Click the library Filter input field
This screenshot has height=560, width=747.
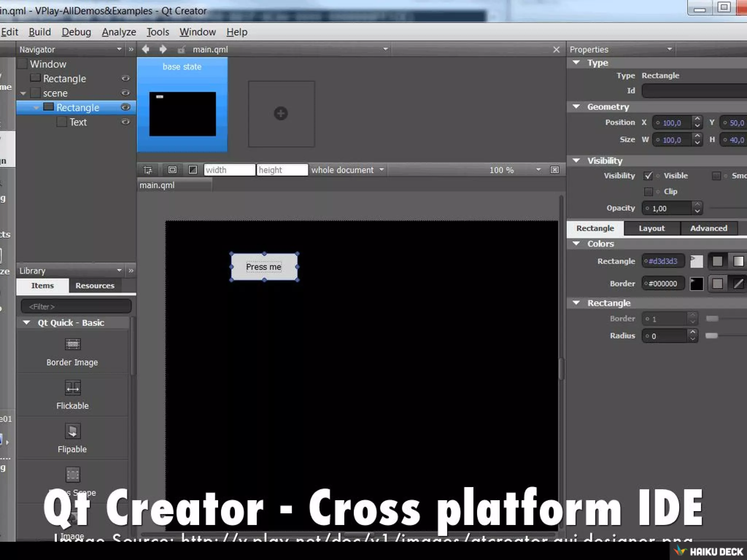76,307
